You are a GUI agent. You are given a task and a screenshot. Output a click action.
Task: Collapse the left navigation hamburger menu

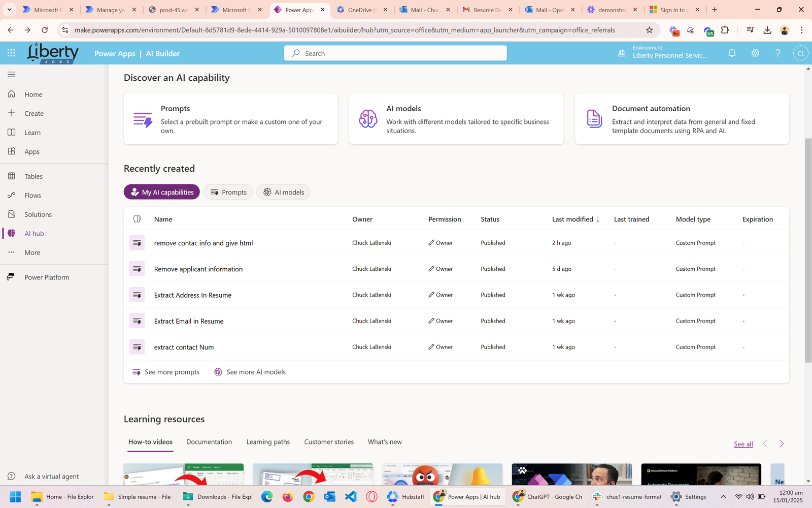click(11, 75)
